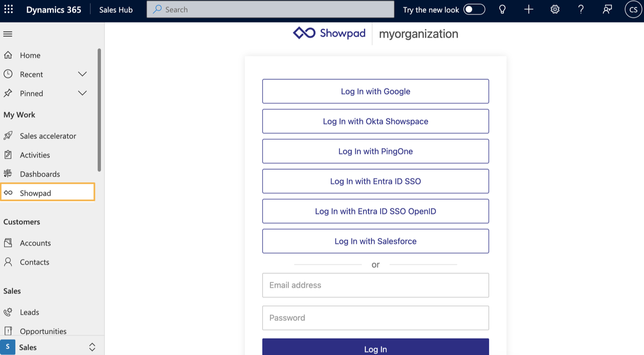Screen dimensions: 644x355
Task: Click the Showpad logo above login form
Action: point(329,33)
